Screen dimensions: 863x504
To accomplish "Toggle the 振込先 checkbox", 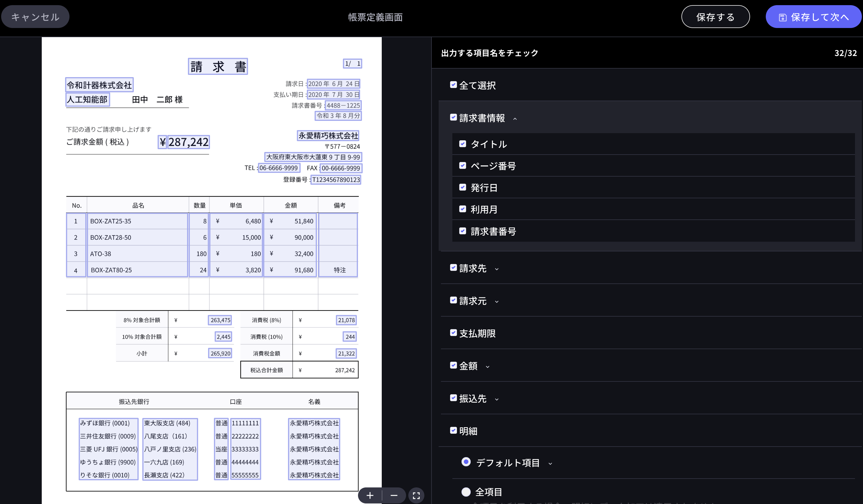I will pyautogui.click(x=454, y=398).
